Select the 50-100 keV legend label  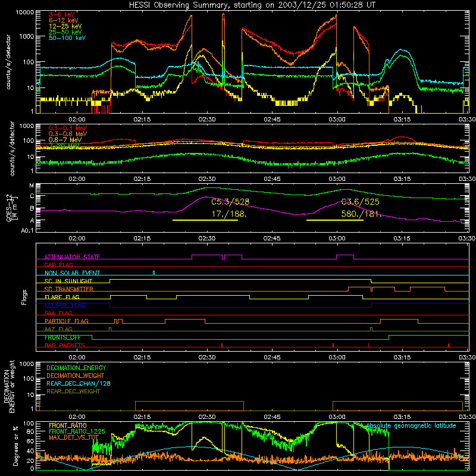pos(67,38)
